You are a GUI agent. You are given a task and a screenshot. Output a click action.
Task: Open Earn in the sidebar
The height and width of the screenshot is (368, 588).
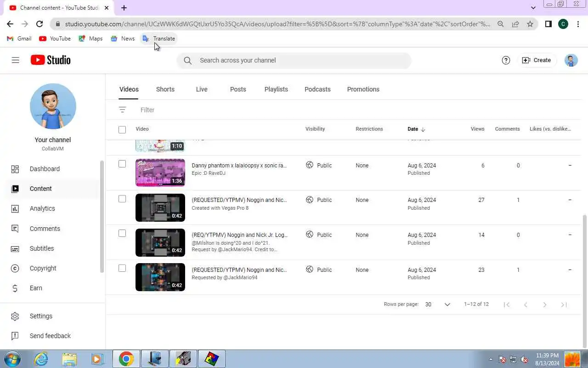pyautogui.click(x=52, y=288)
